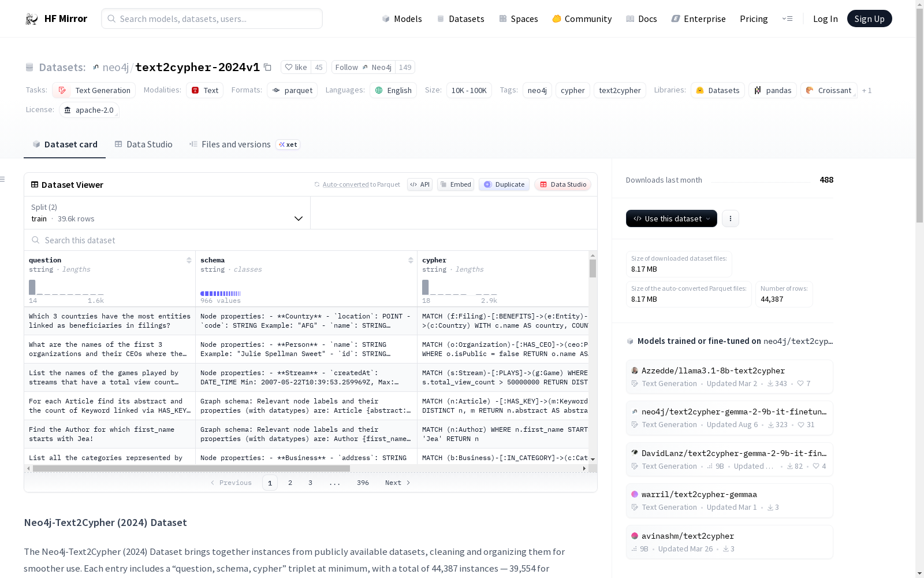Show the +1 more libraries
This screenshot has height=578, width=924.
[x=867, y=90]
